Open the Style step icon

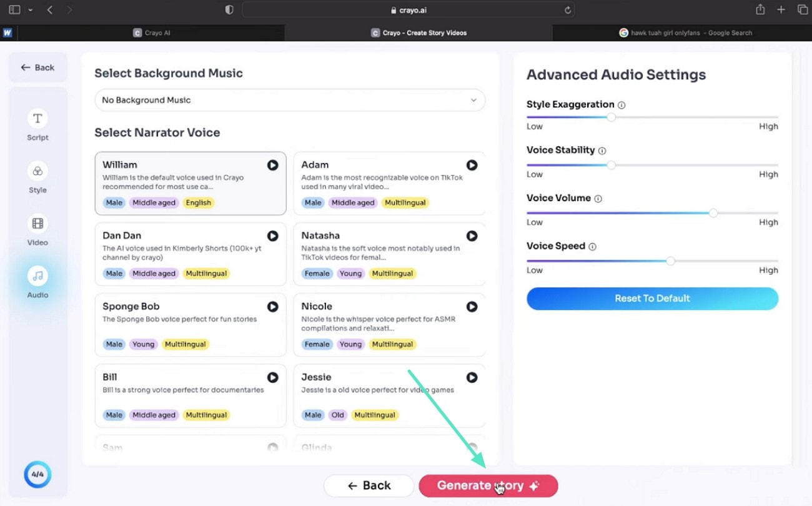37,171
